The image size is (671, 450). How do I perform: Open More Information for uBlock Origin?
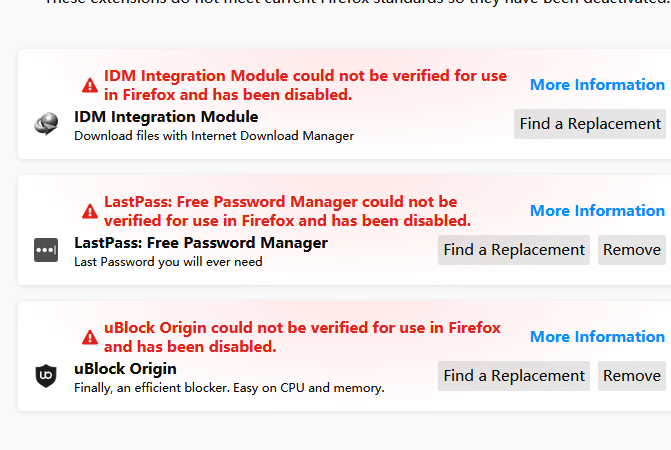tap(597, 337)
